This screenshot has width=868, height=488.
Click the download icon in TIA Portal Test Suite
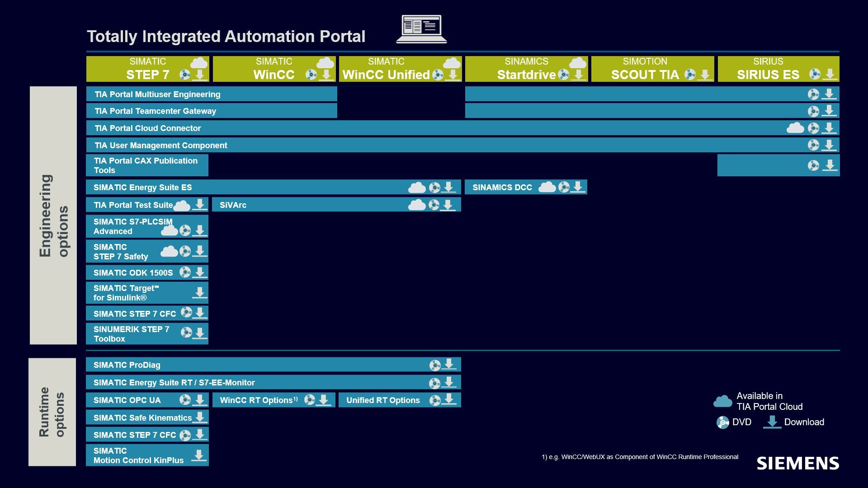pyautogui.click(x=199, y=205)
